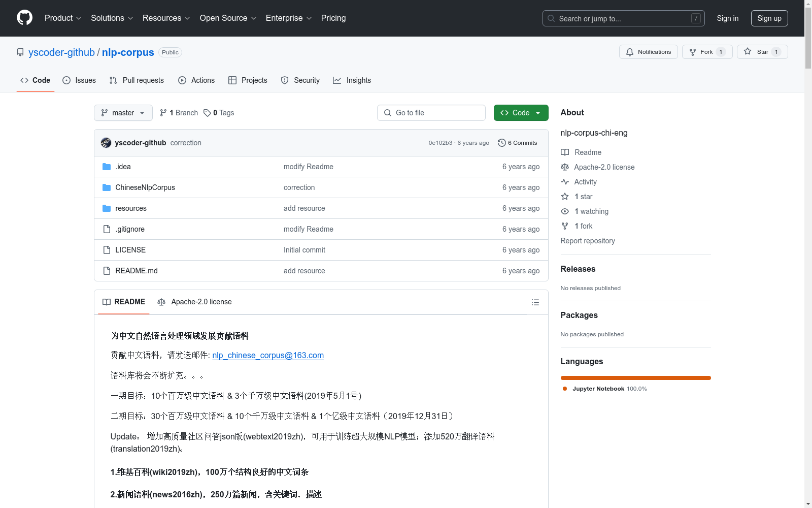Screen dimensions: 812x508
Task: Expand the Resources menu
Action: 166,18
